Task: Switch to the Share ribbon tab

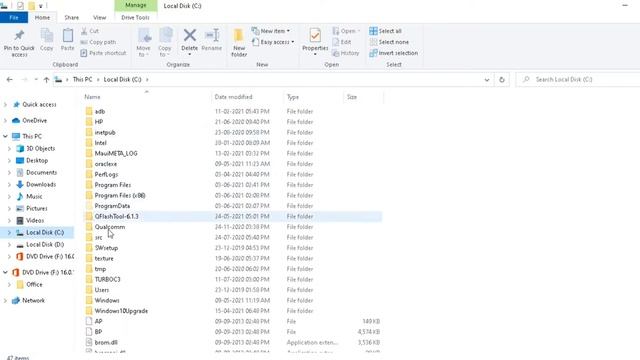Action: pos(71,18)
